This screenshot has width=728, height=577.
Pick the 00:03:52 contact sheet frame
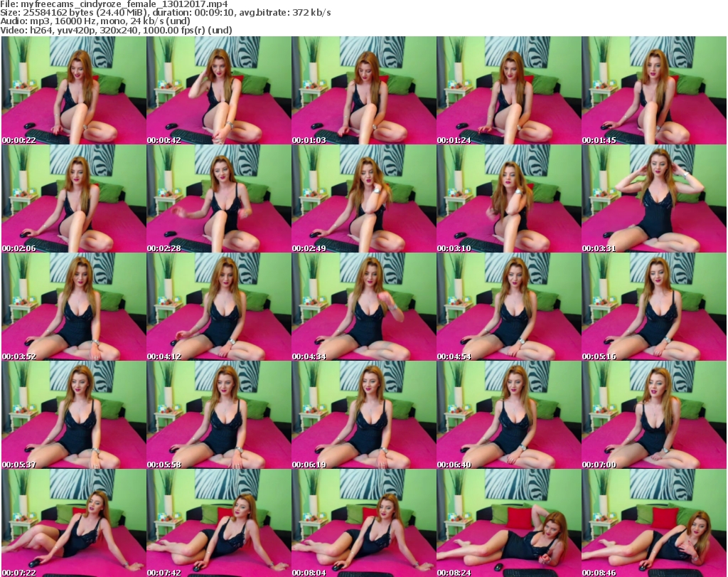(74, 307)
